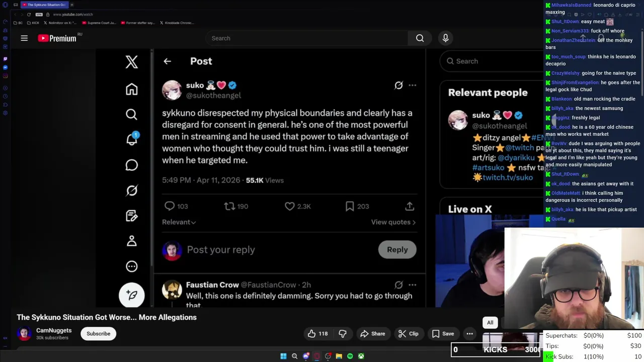
Task: Open three-dot menu on Faustian Crow reply
Action: coord(413,285)
